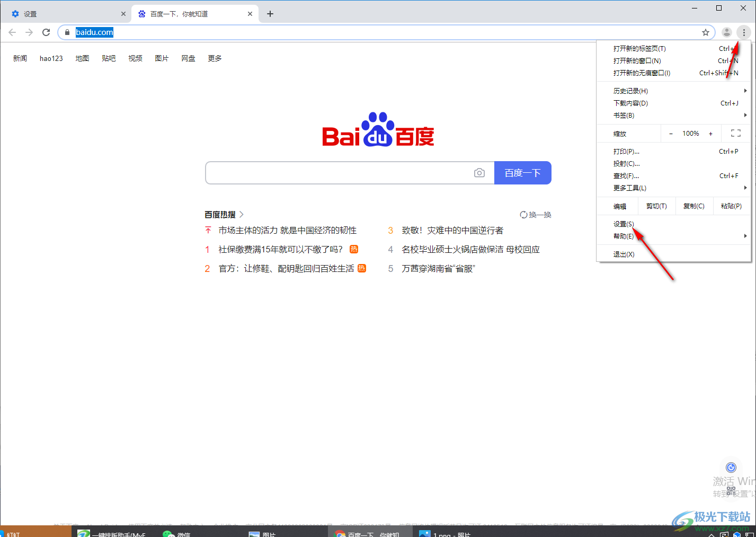
Task: Increase zoom with the plus button
Action: [x=711, y=134]
